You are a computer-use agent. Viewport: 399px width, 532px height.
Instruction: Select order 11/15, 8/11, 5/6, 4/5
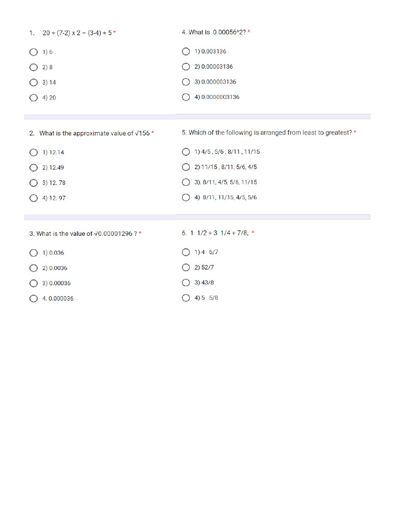186,167
